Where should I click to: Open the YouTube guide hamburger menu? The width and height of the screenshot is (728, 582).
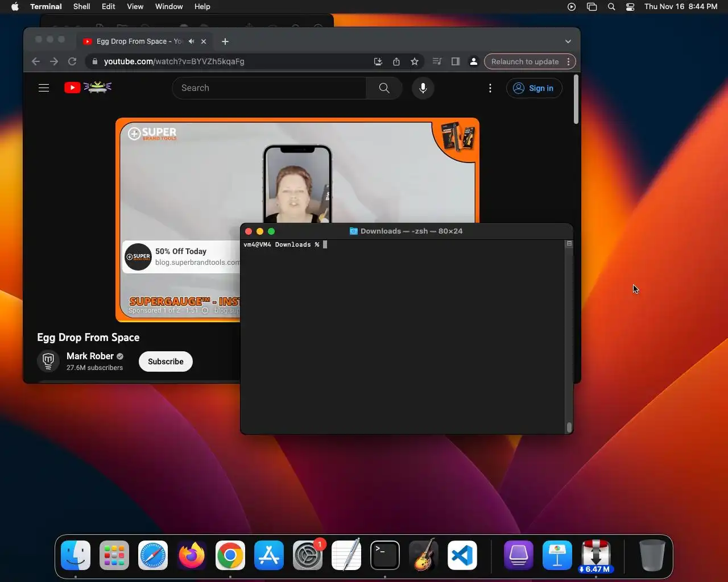click(x=44, y=88)
